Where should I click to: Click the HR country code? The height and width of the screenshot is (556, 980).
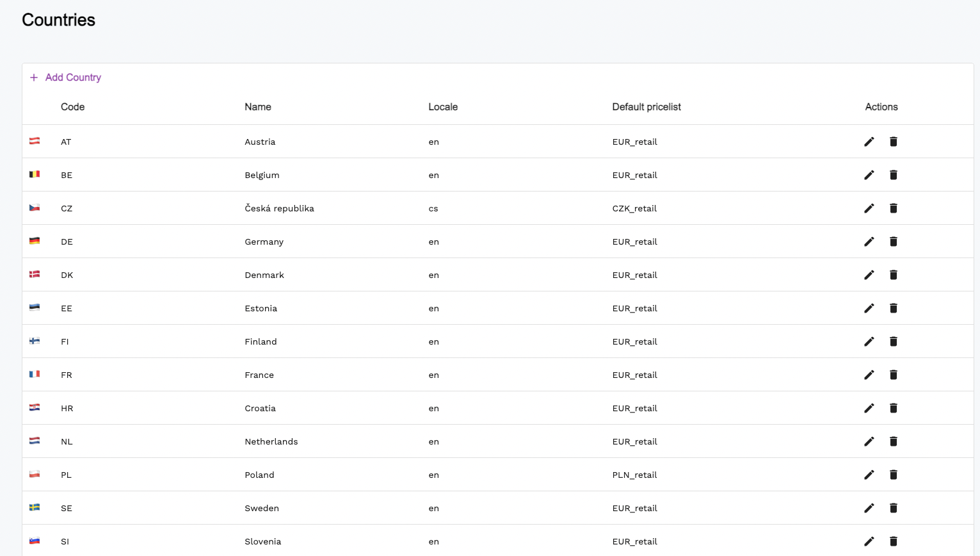67,408
